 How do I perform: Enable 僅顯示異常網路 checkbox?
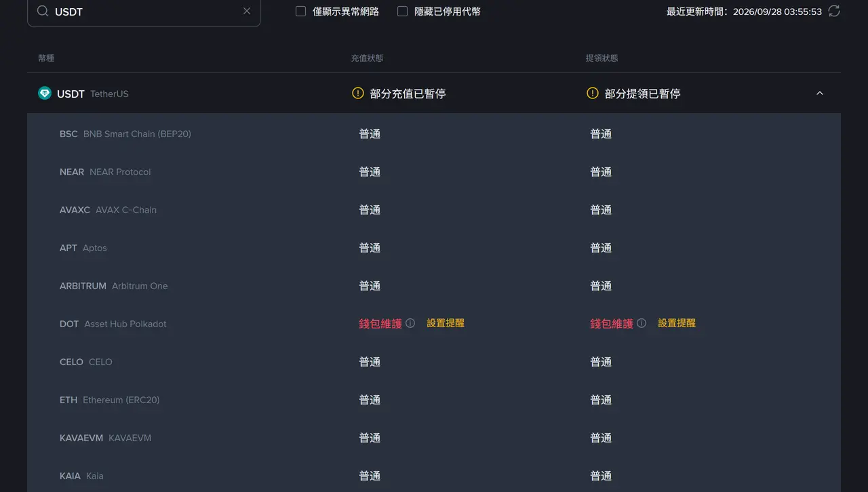point(301,12)
